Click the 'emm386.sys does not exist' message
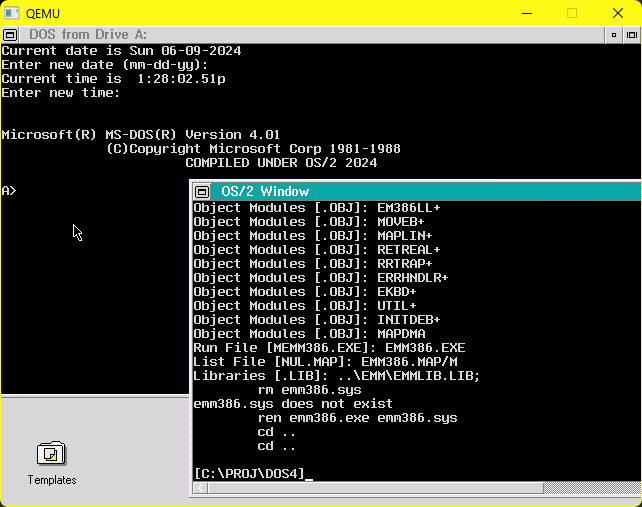The image size is (642, 507). 293,404
